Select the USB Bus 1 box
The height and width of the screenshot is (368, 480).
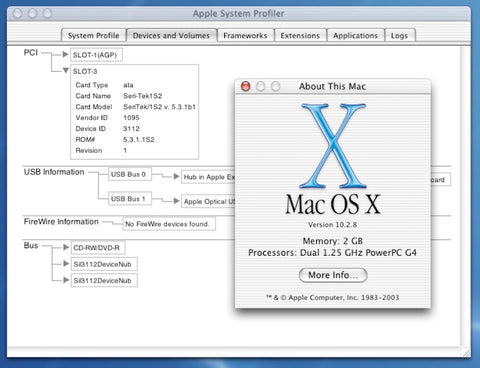(x=130, y=199)
